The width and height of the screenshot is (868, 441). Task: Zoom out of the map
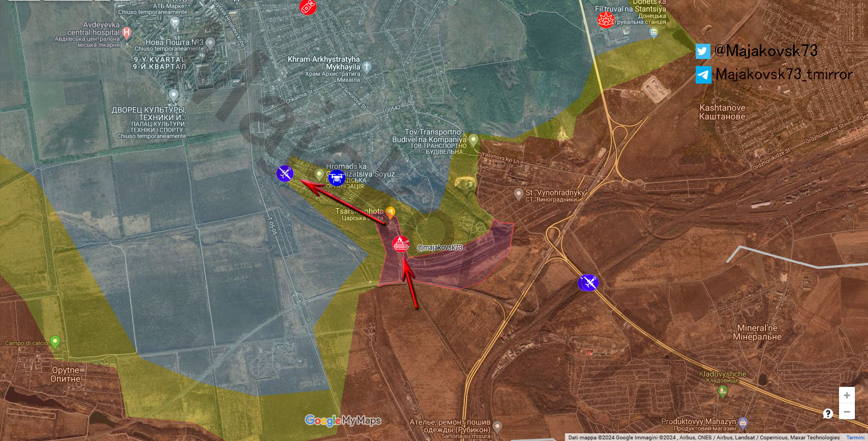(x=847, y=411)
